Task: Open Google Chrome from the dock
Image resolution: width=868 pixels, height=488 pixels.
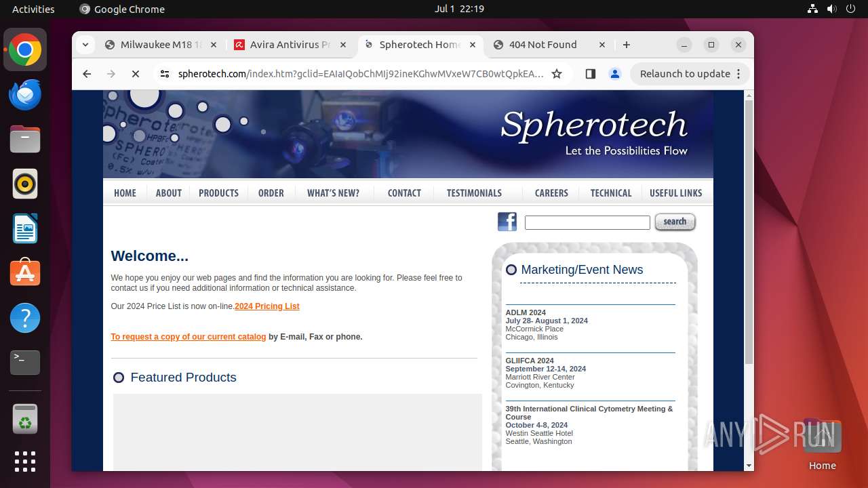Action: point(25,50)
